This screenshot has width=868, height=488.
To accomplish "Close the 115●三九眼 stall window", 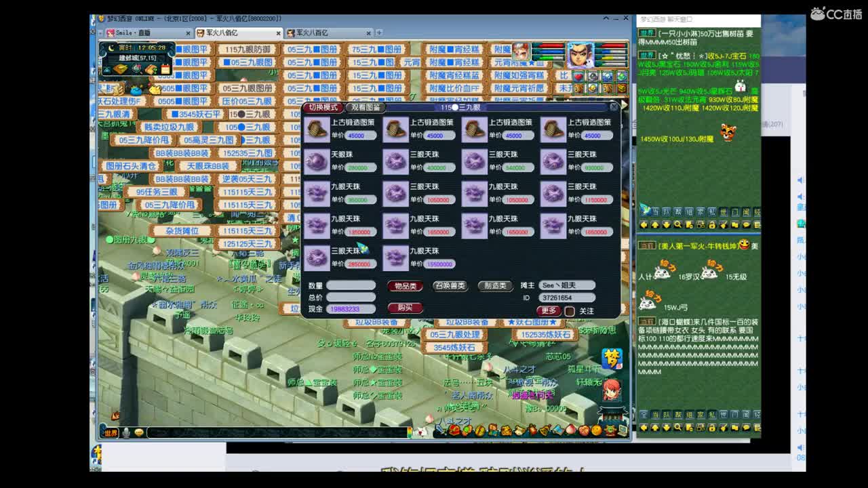I will (614, 107).
